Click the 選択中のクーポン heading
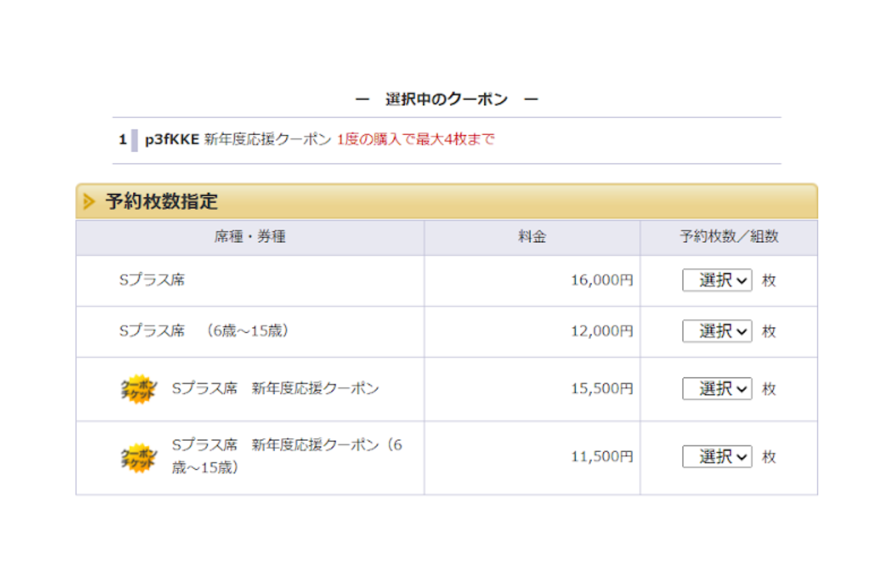Image resolution: width=882 pixels, height=588 pixels. coord(446,99)
